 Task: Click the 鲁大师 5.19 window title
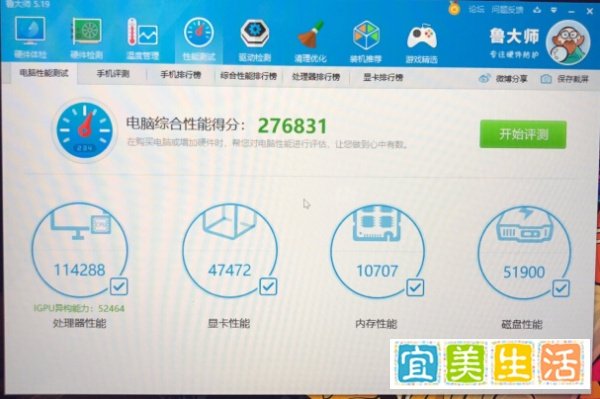click(28, 4)
